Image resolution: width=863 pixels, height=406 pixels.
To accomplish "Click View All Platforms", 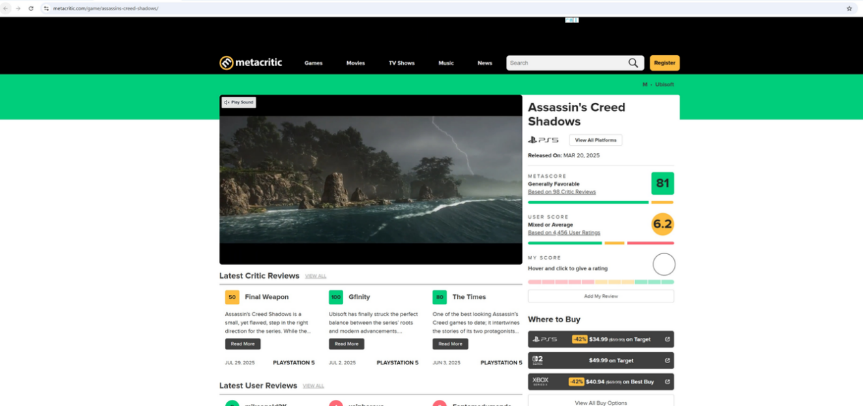I will click(596, 140).
